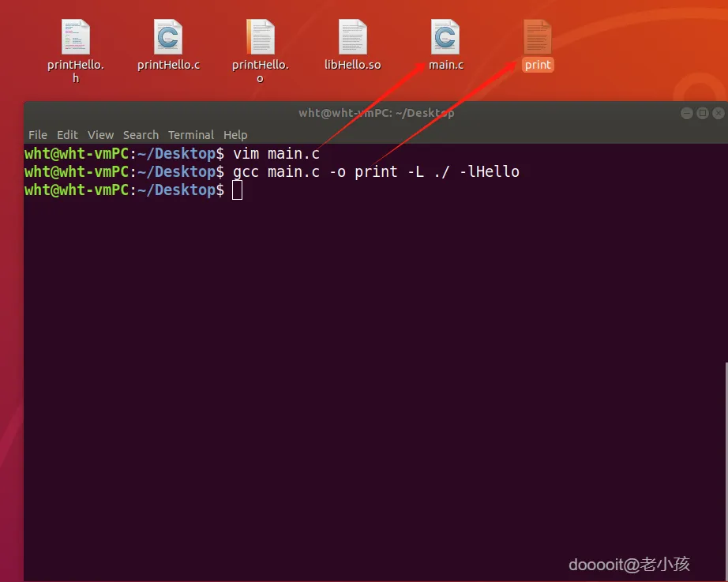Click the terminal cursor at empty prompt
This screenshot has width=728, height=582.
pyautogui.click(x=237, y=190)
